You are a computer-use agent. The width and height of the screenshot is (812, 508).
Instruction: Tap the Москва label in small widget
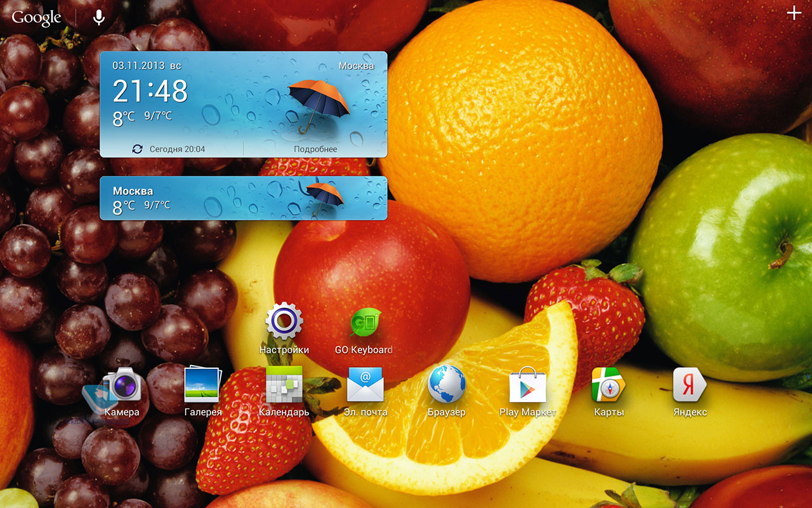(133, 190)
